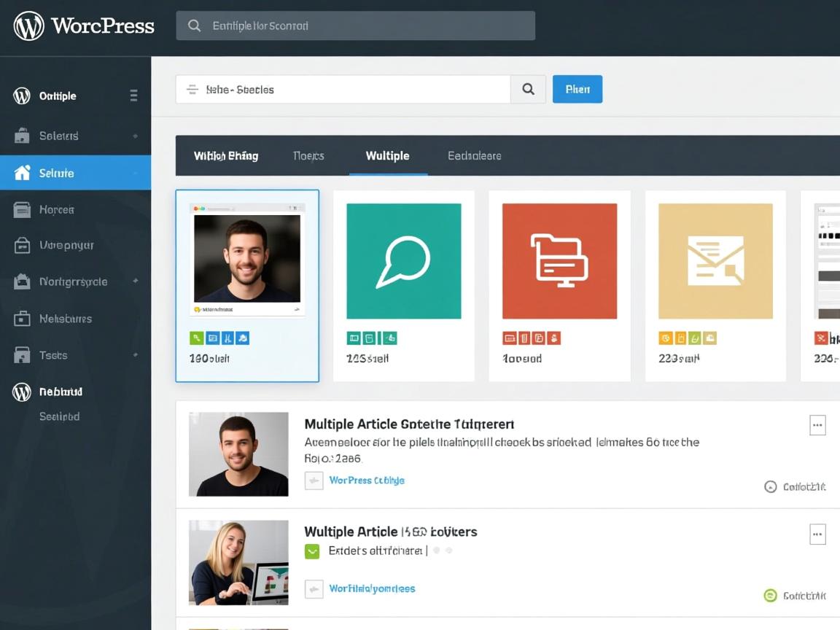Open the Tsets sidebar item icon
The width and height of the screenshot is (840, 630).
pos(23,355)
